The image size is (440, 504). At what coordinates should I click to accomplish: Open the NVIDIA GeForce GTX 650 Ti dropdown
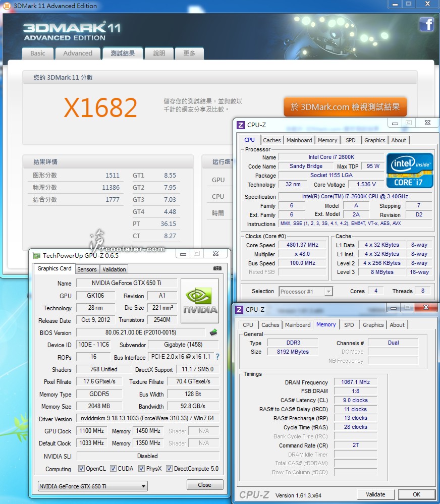click(92, 486)
